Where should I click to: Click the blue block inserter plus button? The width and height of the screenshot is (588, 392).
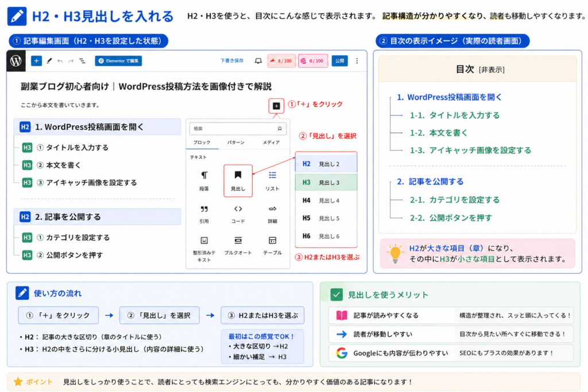[36, 61]
